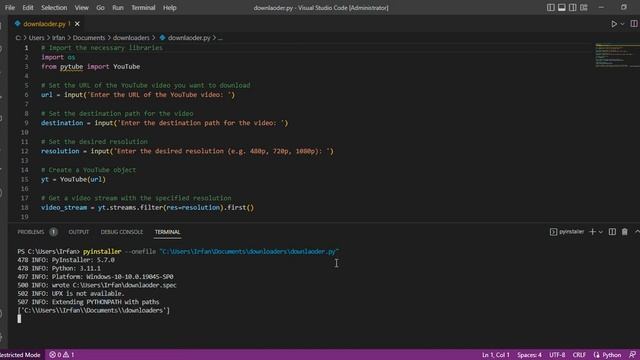Click line number 12 in the gutter
The width and height of the screenshot is (640, 360).
point(25,151)
